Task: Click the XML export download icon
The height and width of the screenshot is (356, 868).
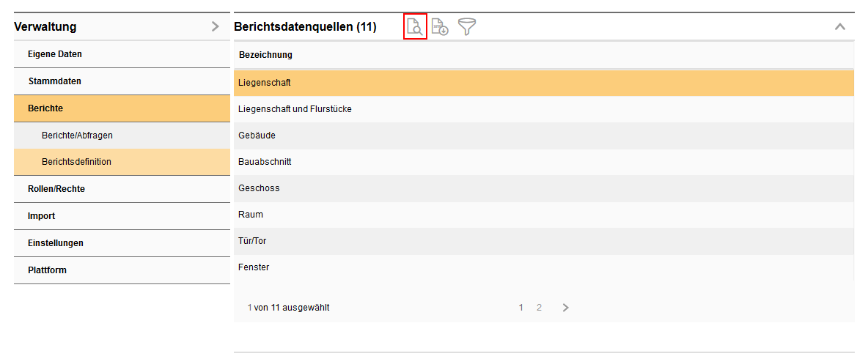Action: pos(440,27)
